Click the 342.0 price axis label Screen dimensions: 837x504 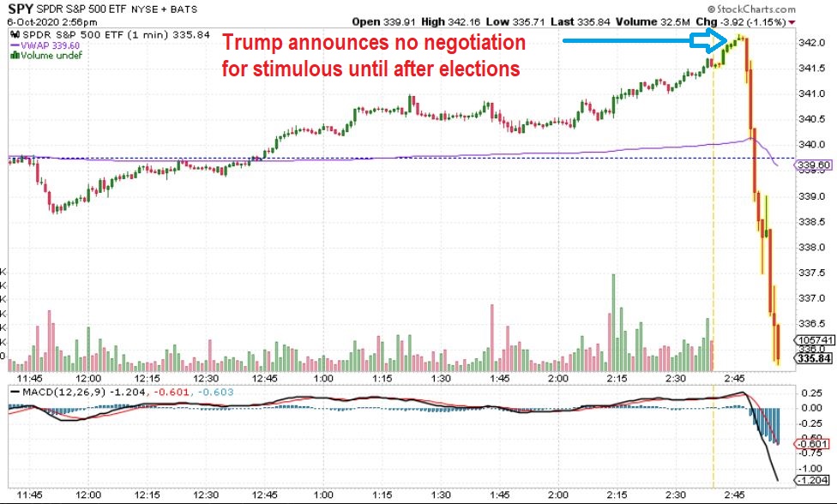pos(812,42)
